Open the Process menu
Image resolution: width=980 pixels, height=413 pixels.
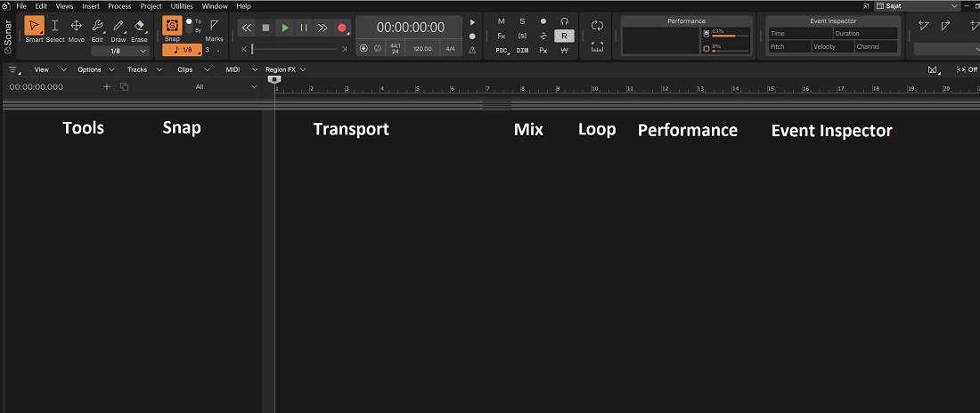point(119,6)
